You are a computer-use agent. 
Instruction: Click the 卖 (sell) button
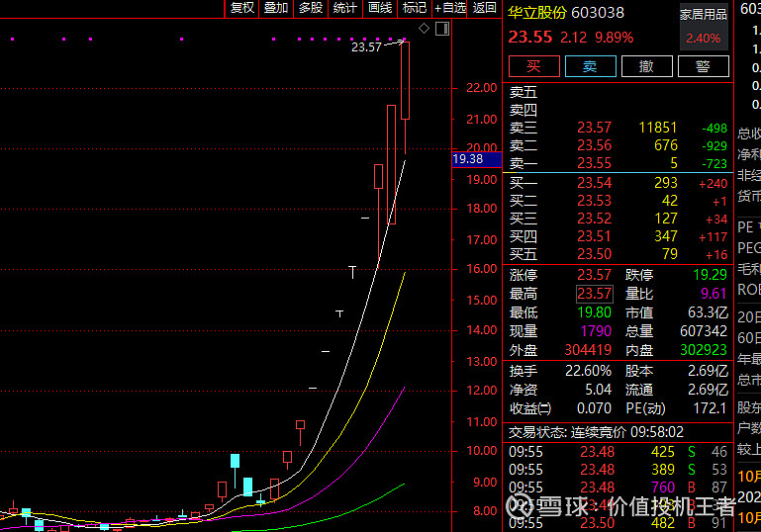pos(590,66)
